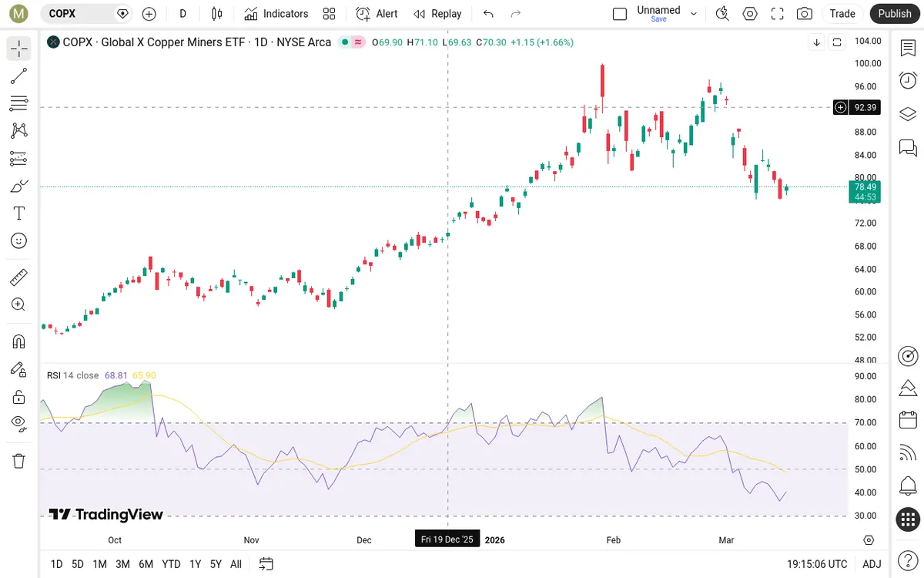The image size is (924, 578).
Task: Collapse the chart pane with down arrow
Action: click(x=817, y=42)
